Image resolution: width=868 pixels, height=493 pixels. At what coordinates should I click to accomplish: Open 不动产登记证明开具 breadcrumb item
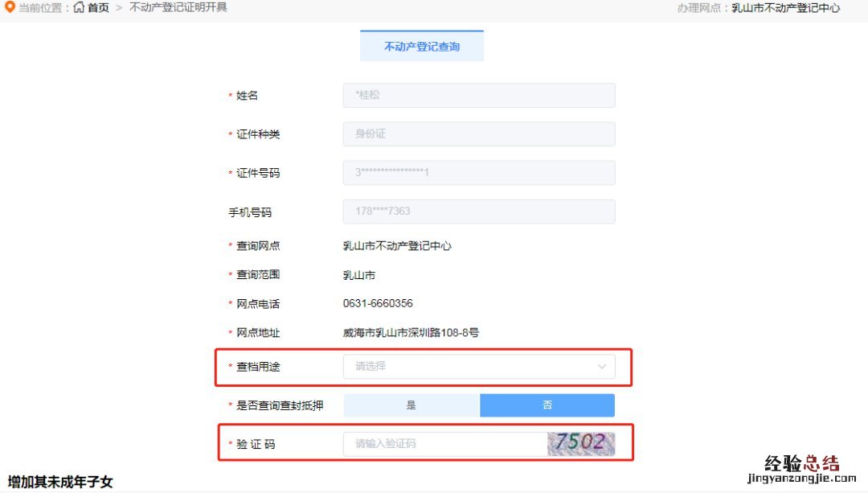point(178,8)
